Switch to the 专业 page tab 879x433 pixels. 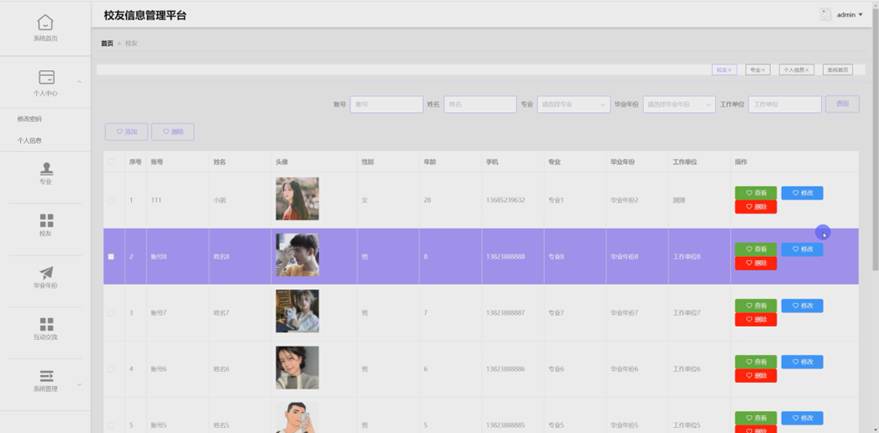pos(757,70)
